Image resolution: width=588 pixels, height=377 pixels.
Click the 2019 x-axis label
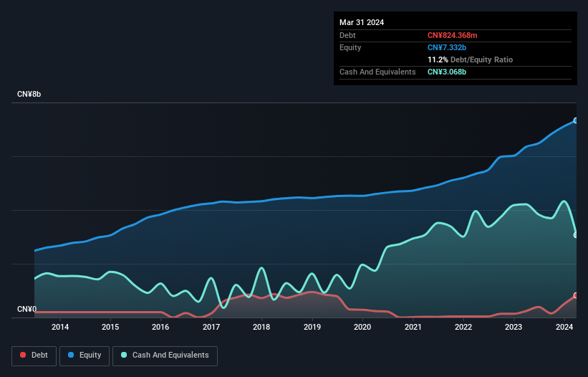coord(312,327)
